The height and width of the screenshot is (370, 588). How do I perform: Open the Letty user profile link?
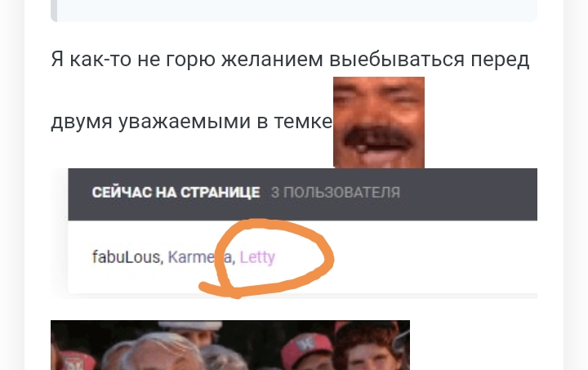(257, 257)
